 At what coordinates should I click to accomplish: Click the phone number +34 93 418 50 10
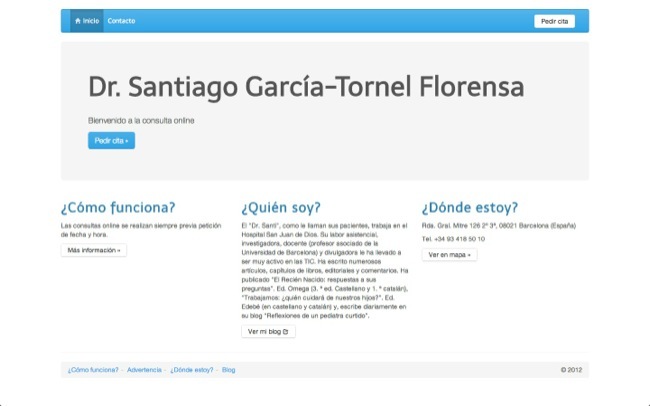453,239
